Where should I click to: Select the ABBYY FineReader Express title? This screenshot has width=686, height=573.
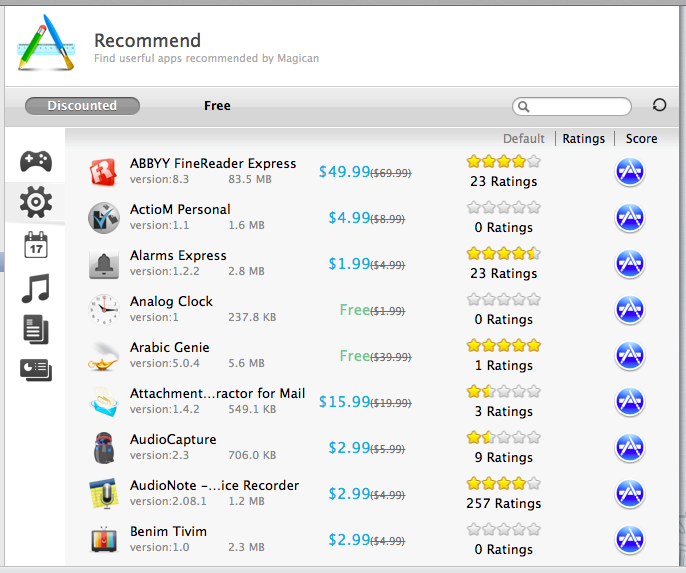pyautogui.click(x=213, y=164)
